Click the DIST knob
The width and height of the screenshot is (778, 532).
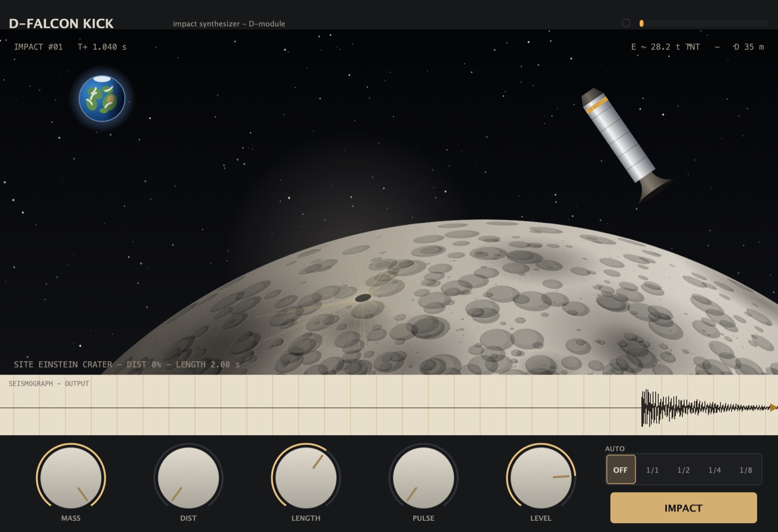click(x=188, y=478)
